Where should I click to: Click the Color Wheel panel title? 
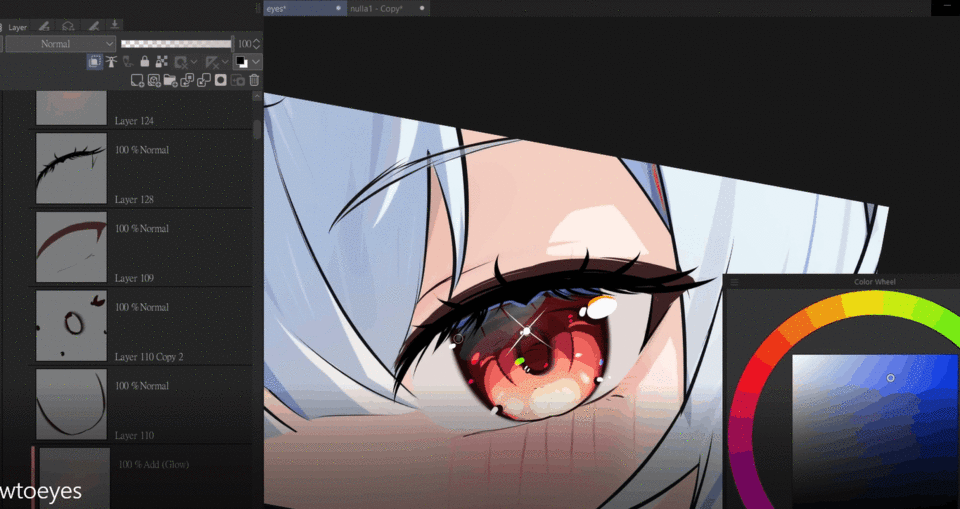(874, 282)
